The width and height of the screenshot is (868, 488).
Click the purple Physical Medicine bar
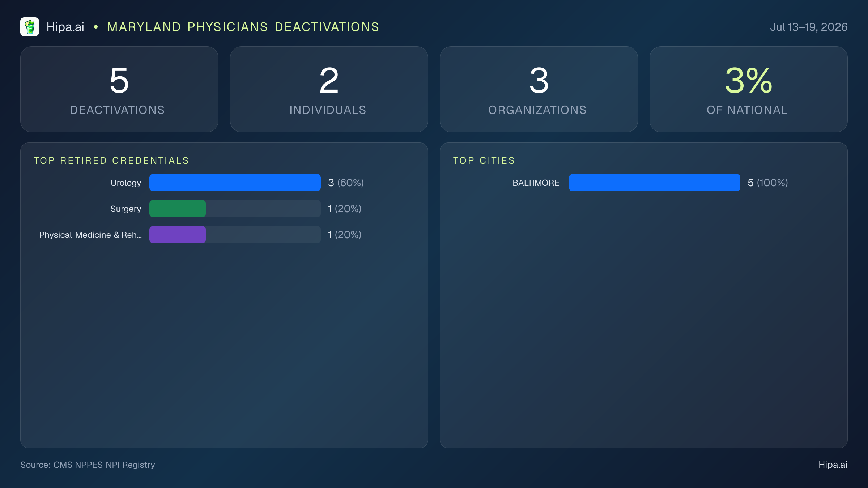click(178, 235)
